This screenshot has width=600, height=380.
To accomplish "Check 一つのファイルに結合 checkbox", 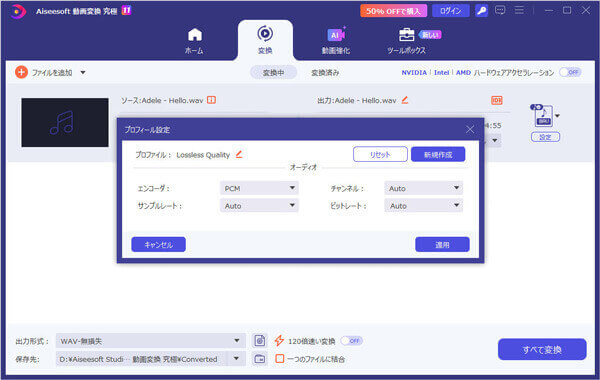I will point(280,359).
